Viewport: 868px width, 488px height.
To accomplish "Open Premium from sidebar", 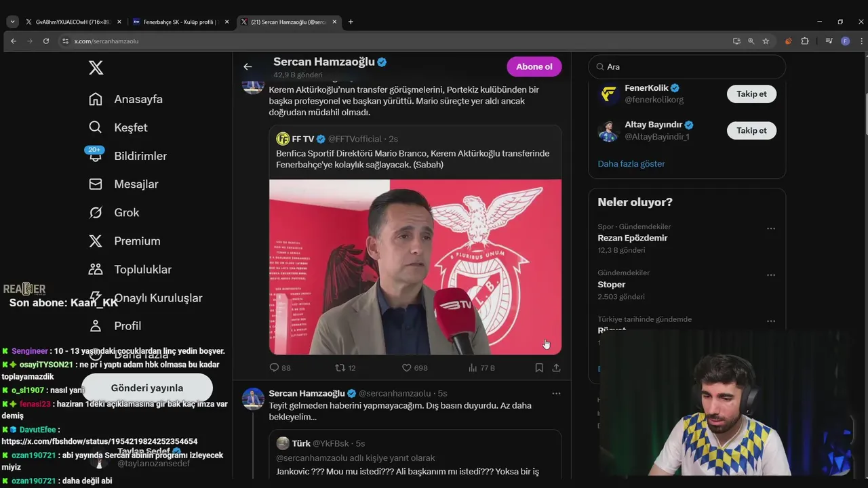I will tap(125, 241).
